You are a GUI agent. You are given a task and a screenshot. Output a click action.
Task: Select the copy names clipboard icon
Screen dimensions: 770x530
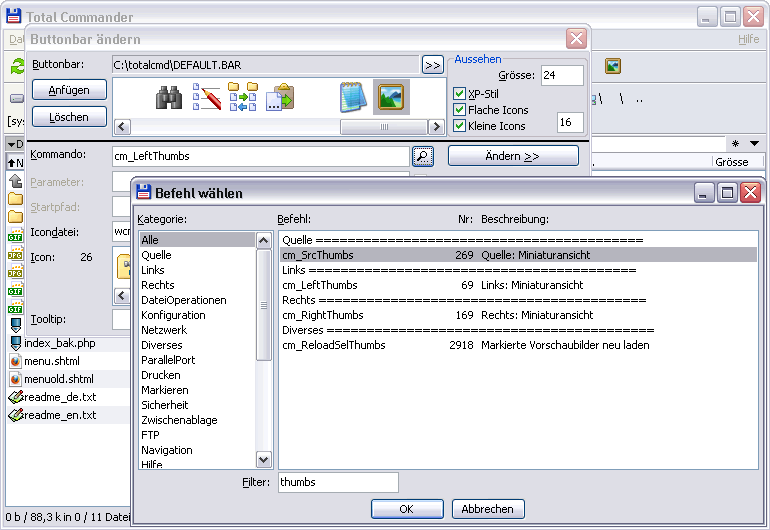click(x=280, y=97)
